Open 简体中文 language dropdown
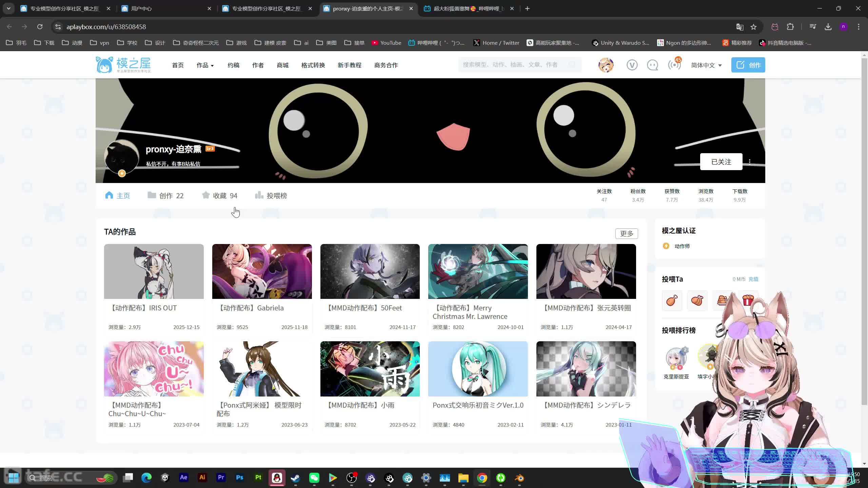Screen dimensions: 868x488 [706, 65]
